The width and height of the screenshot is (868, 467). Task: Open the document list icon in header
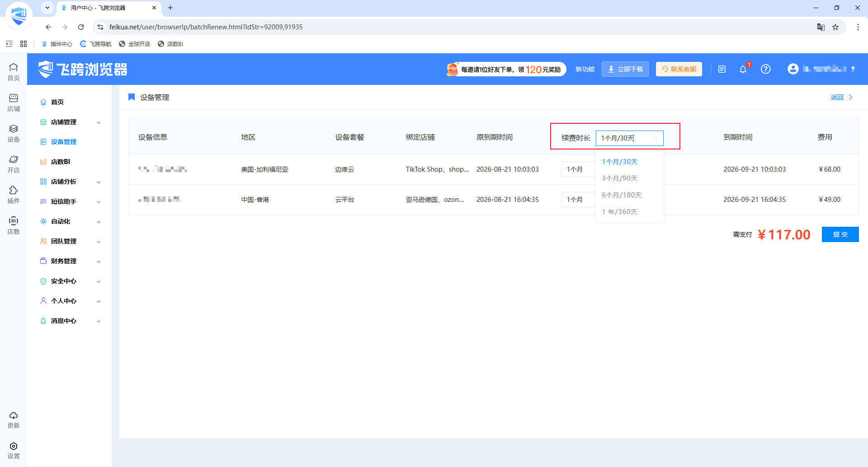tap(722, 69)
